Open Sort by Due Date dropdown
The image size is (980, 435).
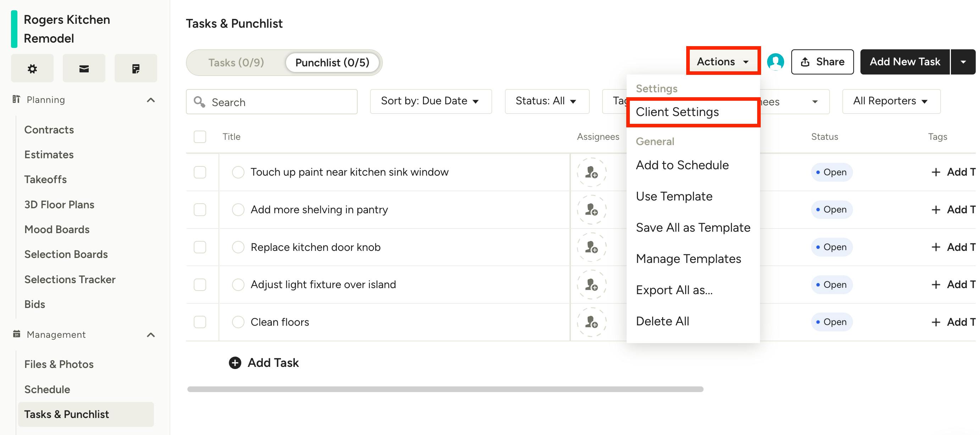(x=430, y=101)
